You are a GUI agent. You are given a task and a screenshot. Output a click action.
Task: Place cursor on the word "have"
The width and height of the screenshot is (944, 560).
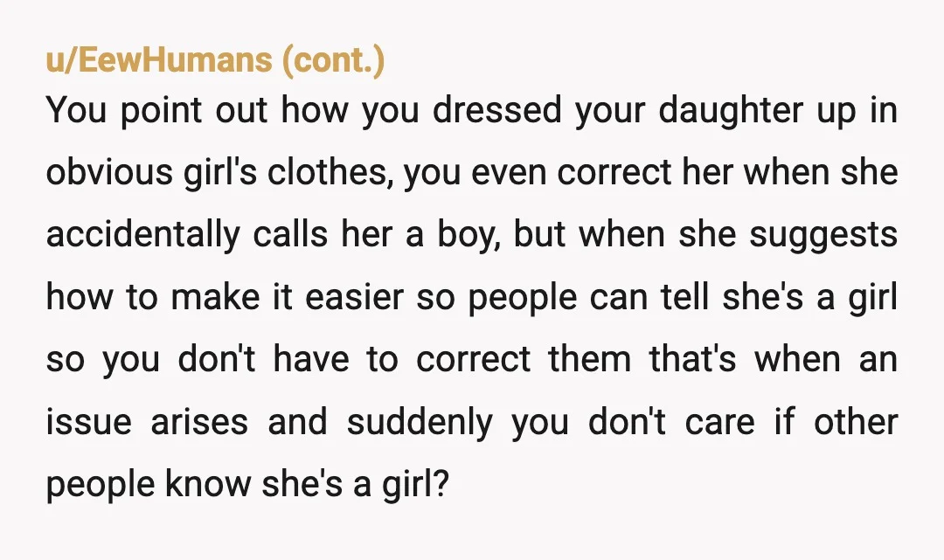coord(311,359)
